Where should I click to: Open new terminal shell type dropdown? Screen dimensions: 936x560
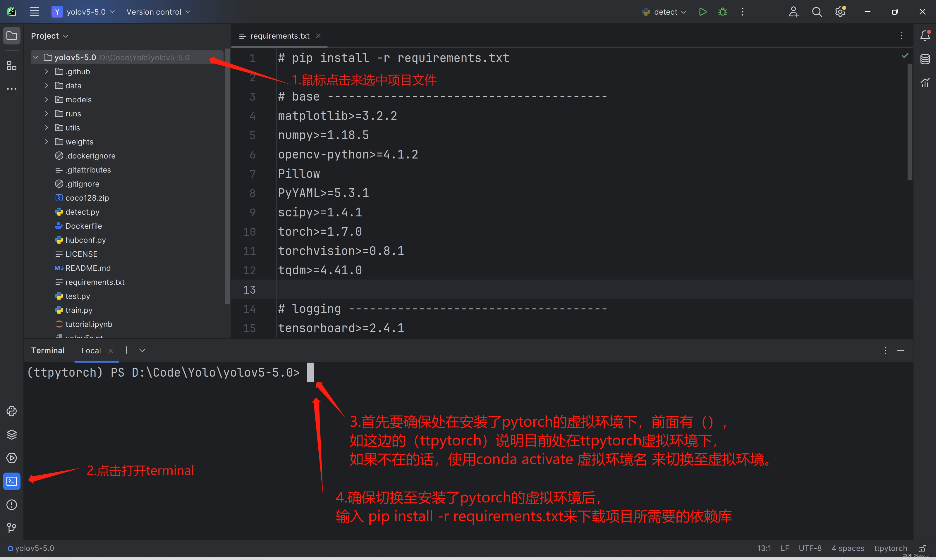pyautogui.click(x=142, y=350)
